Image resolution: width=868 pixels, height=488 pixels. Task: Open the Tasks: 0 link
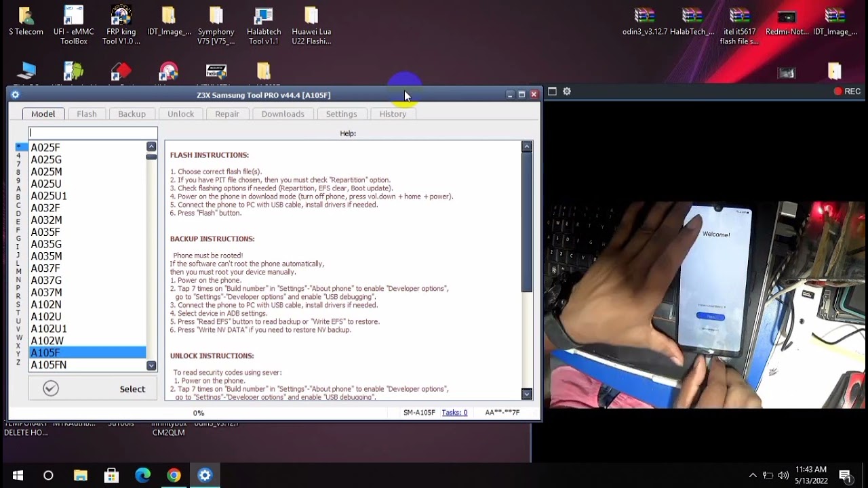click(x=454, y=412)
